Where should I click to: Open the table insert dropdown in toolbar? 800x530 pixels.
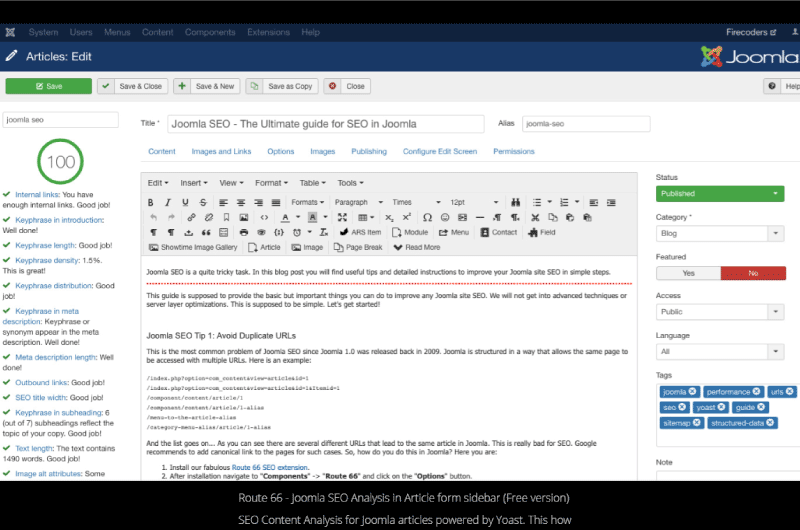click(366, 217)
